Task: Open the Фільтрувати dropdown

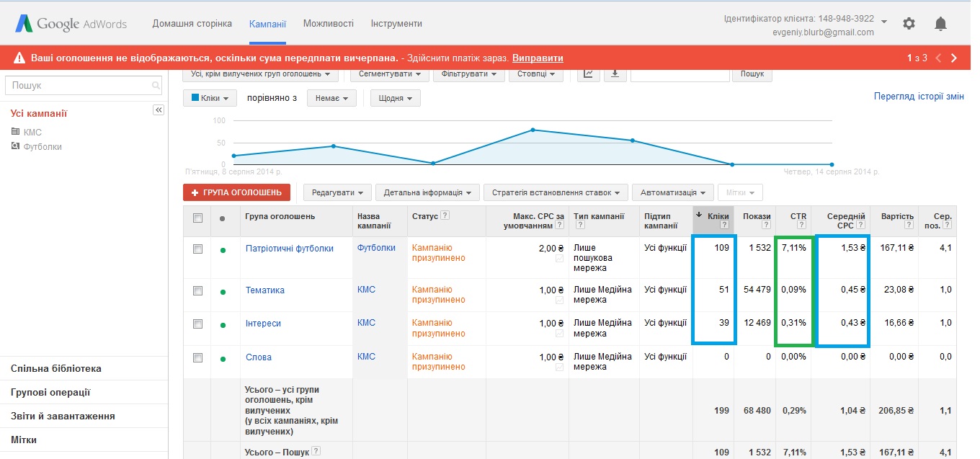Action: pyautogui.click(x=469, y=73)
